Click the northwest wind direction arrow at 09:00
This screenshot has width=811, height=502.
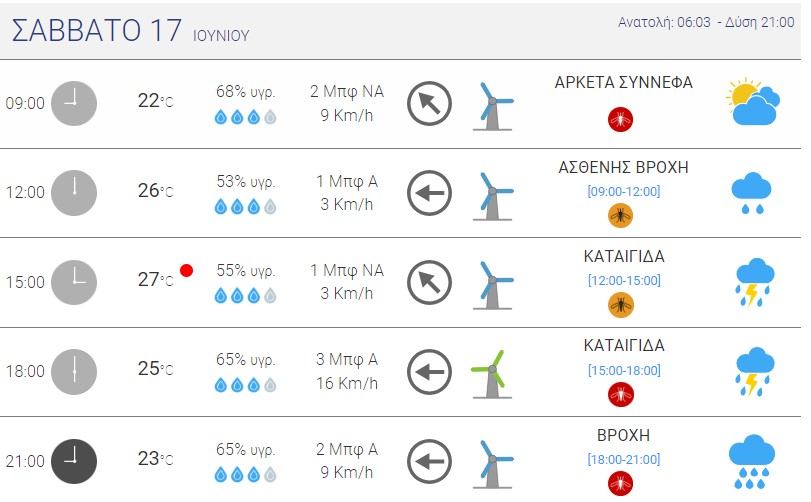pyautogui.click(x=429, y=103)
